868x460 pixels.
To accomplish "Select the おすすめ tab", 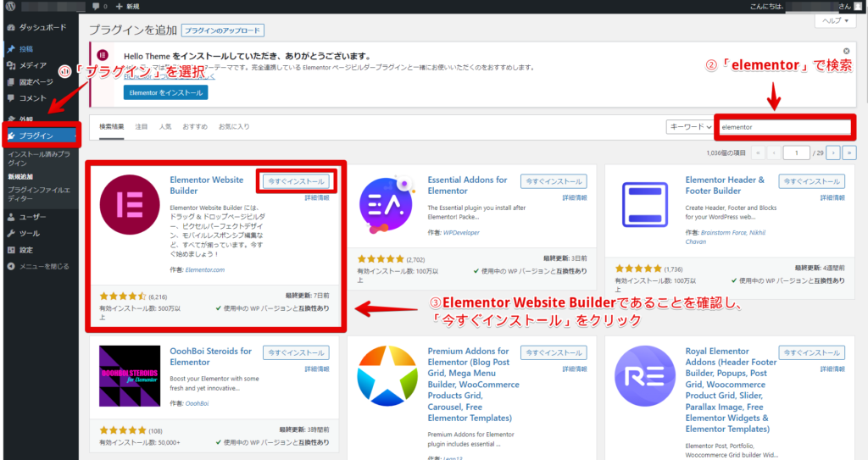I will [x=195, y=127].
